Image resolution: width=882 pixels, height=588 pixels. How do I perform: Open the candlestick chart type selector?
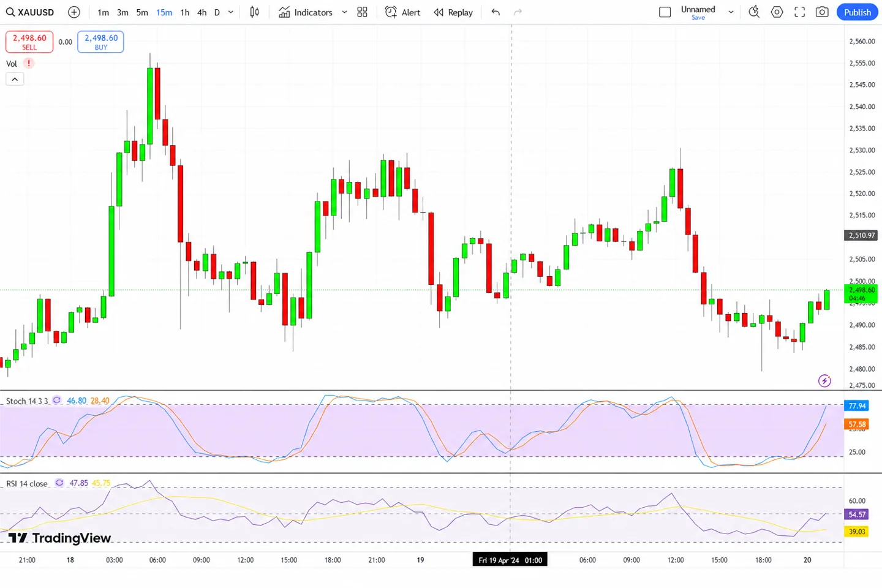(254, 12)
